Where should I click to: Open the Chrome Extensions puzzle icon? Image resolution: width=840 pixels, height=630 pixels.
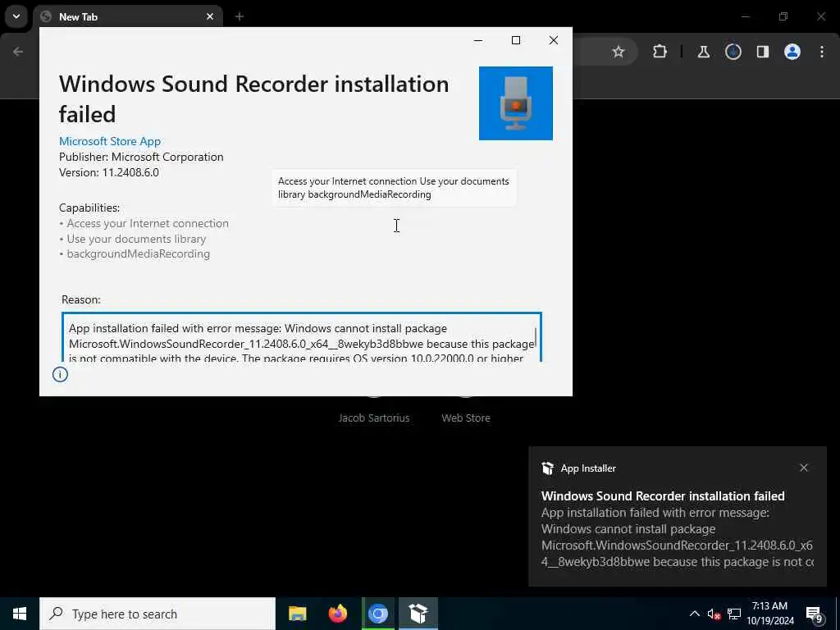[660, 52]
